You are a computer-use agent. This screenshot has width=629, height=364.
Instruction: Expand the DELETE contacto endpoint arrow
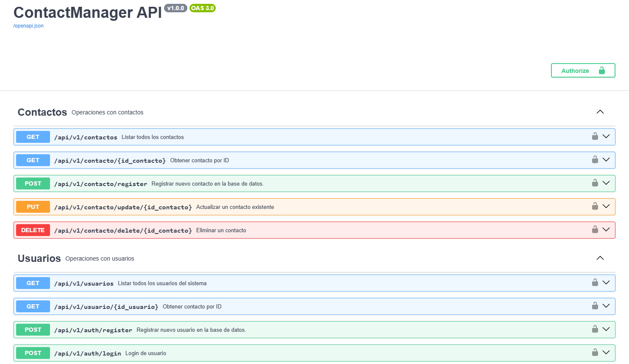[x=606, y=230]
